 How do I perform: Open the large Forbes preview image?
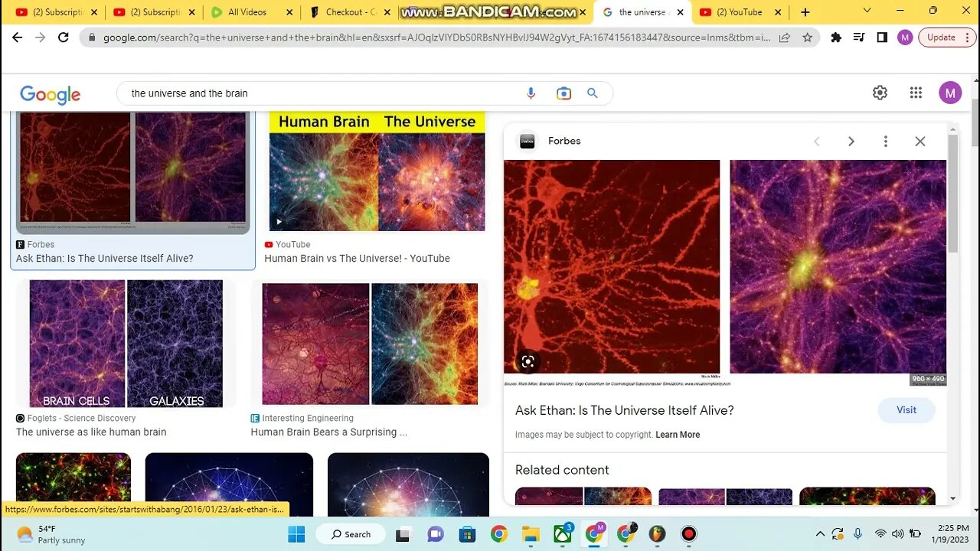725,271
